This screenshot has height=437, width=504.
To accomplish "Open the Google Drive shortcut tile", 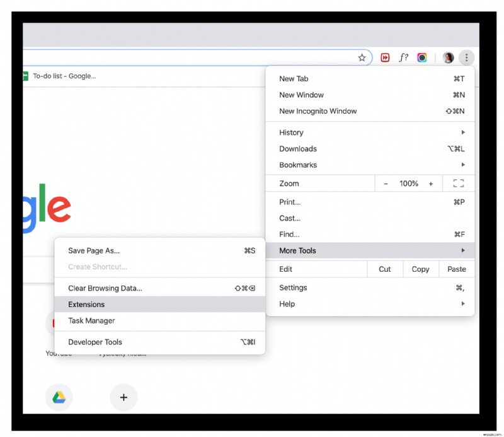I will pyautogui.click(x=59, y=397).
